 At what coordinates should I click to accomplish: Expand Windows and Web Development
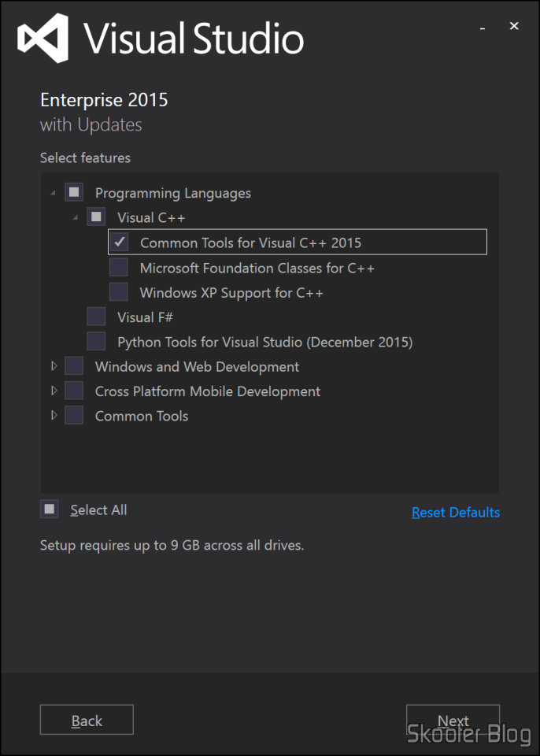(54, 365)
